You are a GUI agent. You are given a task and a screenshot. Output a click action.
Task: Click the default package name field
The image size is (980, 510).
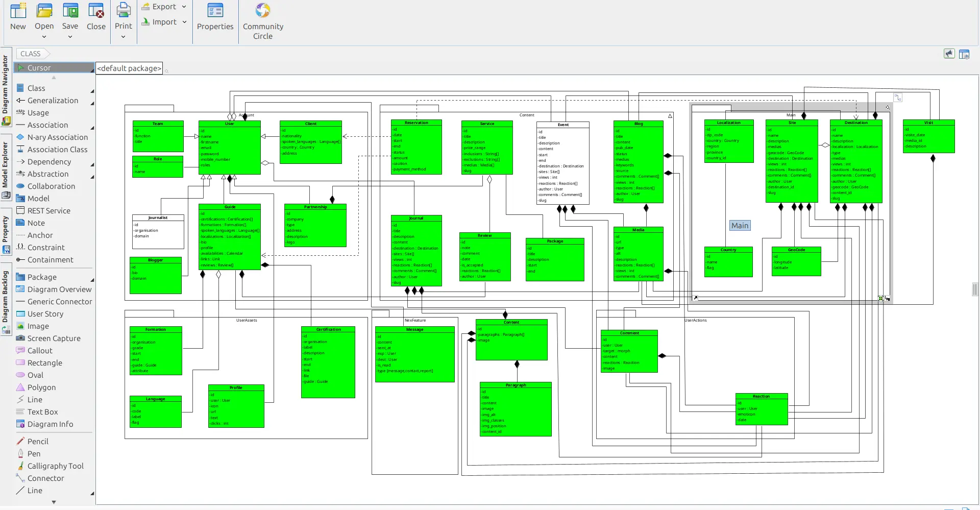(x=129, y=68)
